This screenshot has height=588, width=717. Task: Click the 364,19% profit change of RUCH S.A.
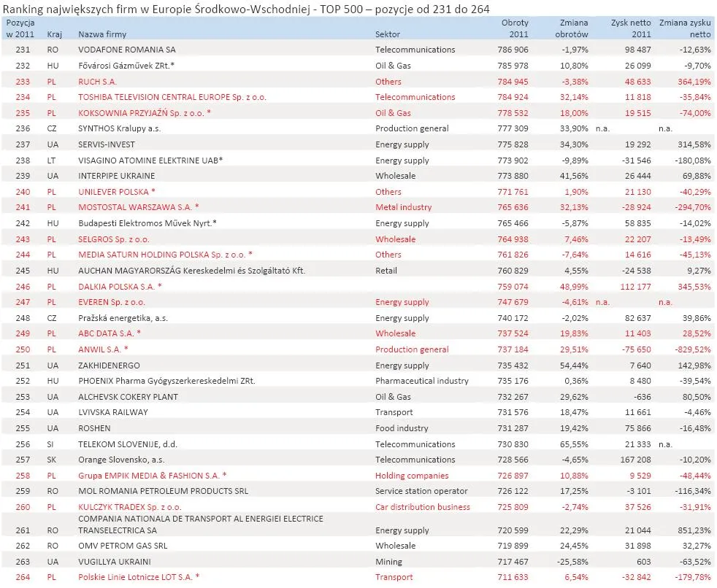click(x=688, y=81)
